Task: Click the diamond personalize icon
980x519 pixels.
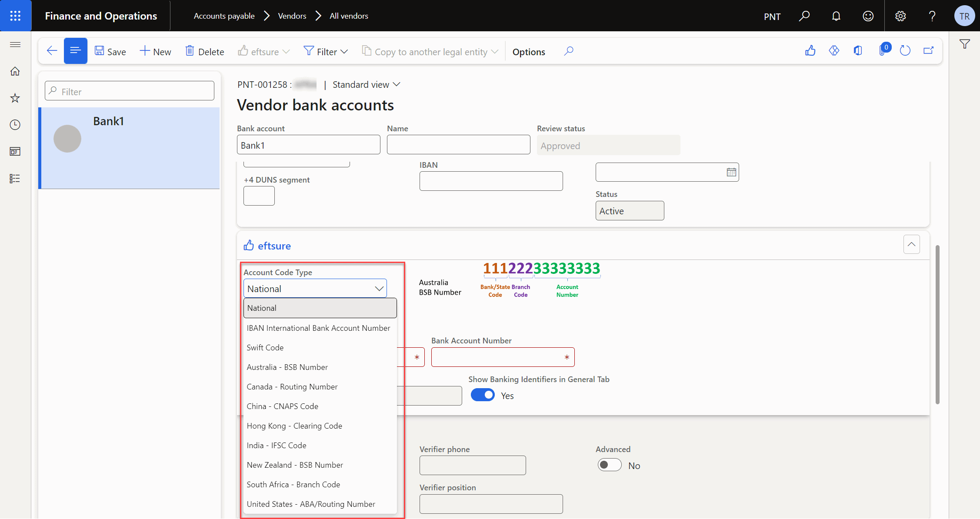Action: [834, 51]
